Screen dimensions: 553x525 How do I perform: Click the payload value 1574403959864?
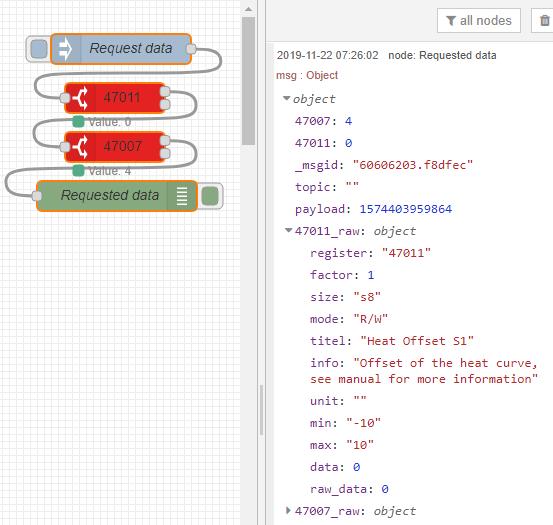pos(406,209)
